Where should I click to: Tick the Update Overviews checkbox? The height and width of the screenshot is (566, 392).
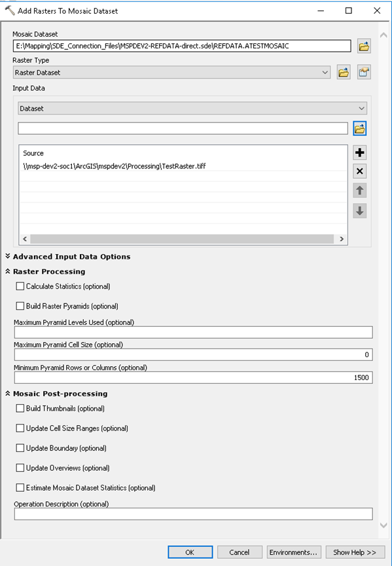click(20, 468)
